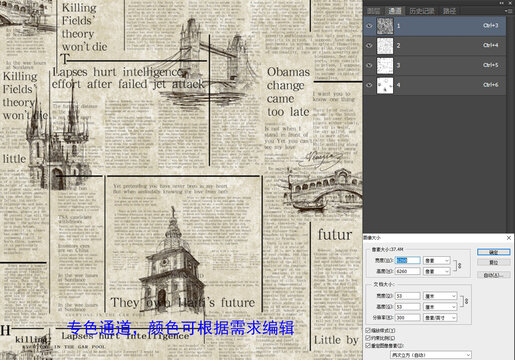Viewport: 515px width, 360px height.
Task: Confirm Image Size with 确定 button
Action: click(x=493, y=252)
